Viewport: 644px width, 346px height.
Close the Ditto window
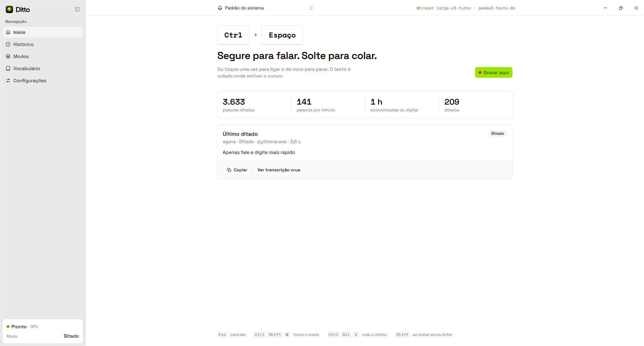[636, 8]
